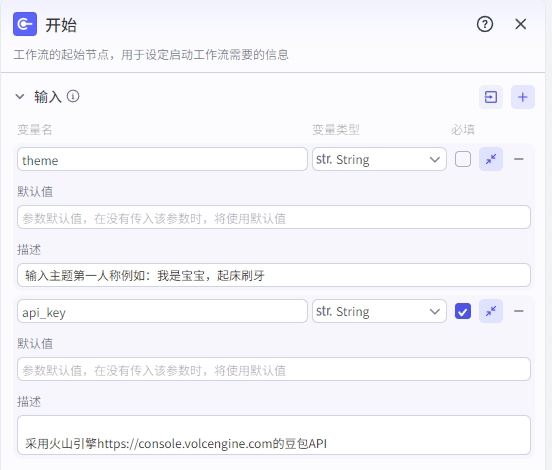
Task: Delete the api_key variable row
Action: (x=519, y=311)
